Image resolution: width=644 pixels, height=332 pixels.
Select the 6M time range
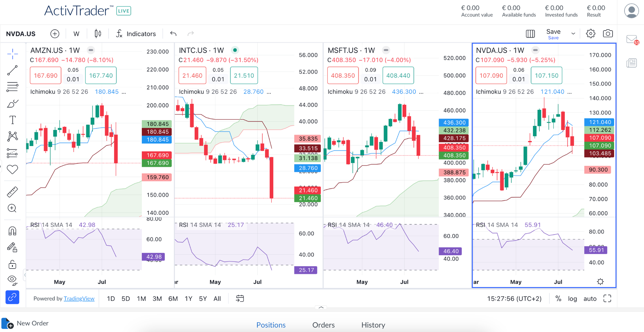point(173,298)
